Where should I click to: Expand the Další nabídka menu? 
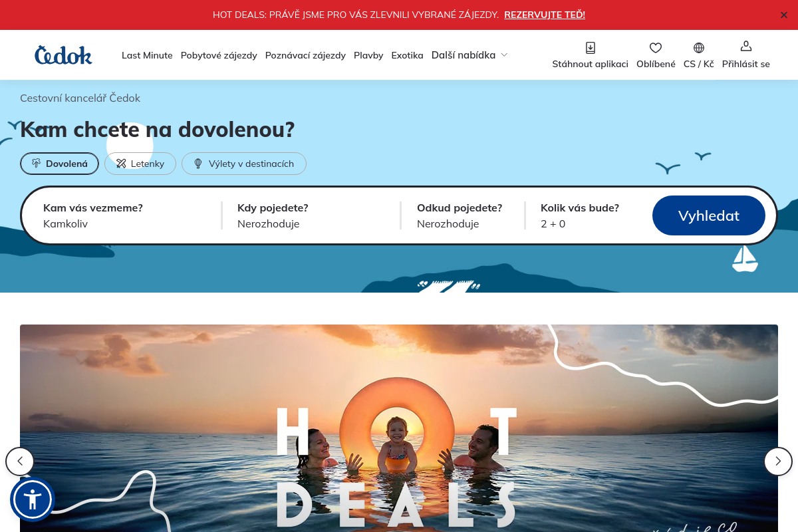pyautogui.click(x=469, y=55)
